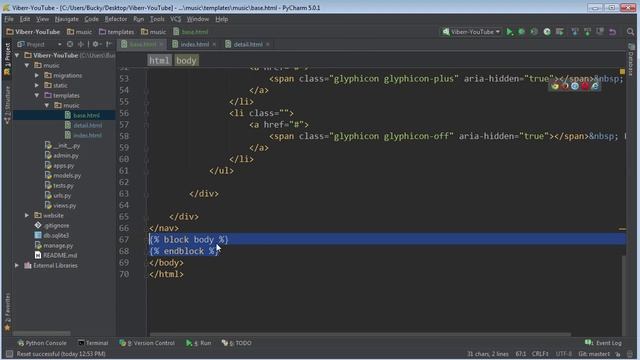Click the editor's horizontal scrollbar
Viewport: 640px width, 360px height.
(x=360, y=334)
